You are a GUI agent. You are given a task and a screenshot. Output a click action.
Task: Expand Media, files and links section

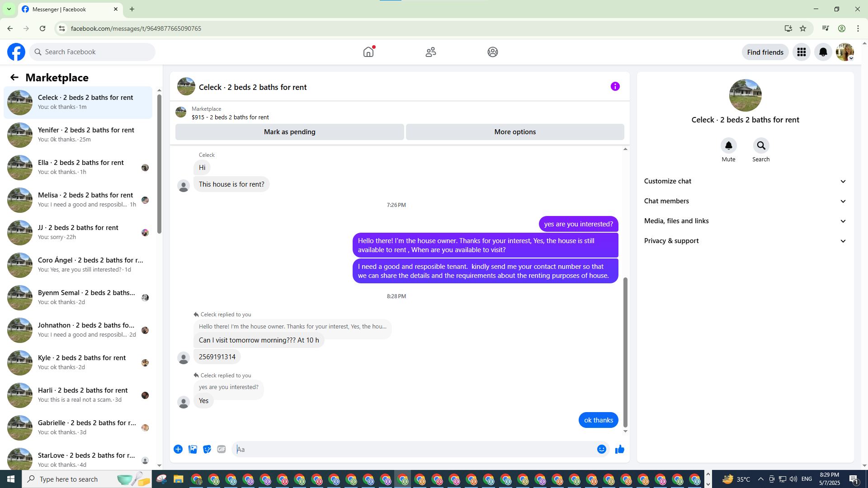tap(745, 221)
